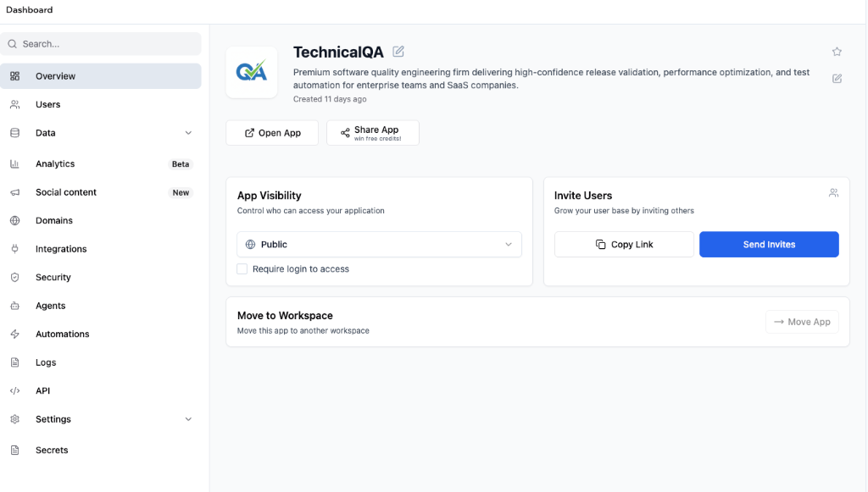The width and height of the screenshot is (868, 492).
Task: Enable Require login to access checkbox
Action: coord(242,269)
